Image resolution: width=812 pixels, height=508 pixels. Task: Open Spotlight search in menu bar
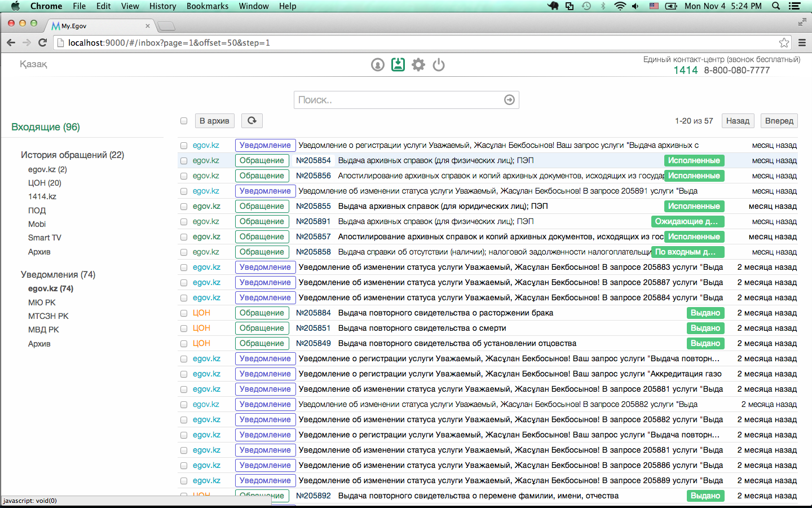(x=776, y=6)
